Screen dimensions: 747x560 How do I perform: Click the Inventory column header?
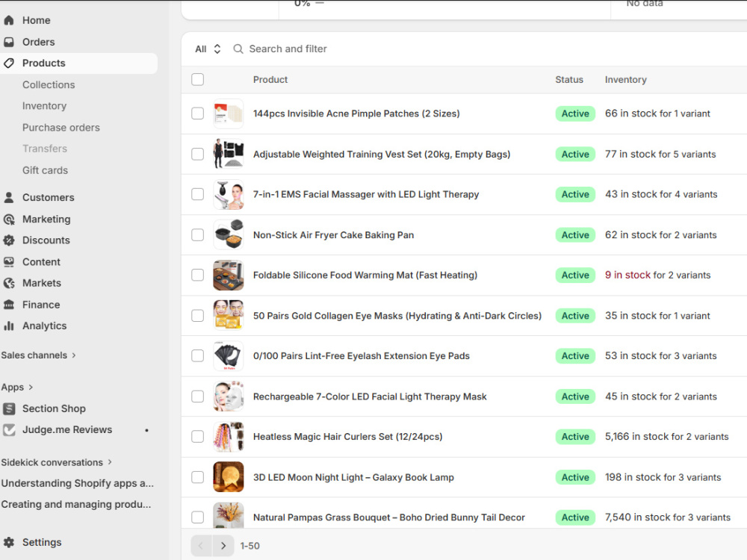[625, 80]
